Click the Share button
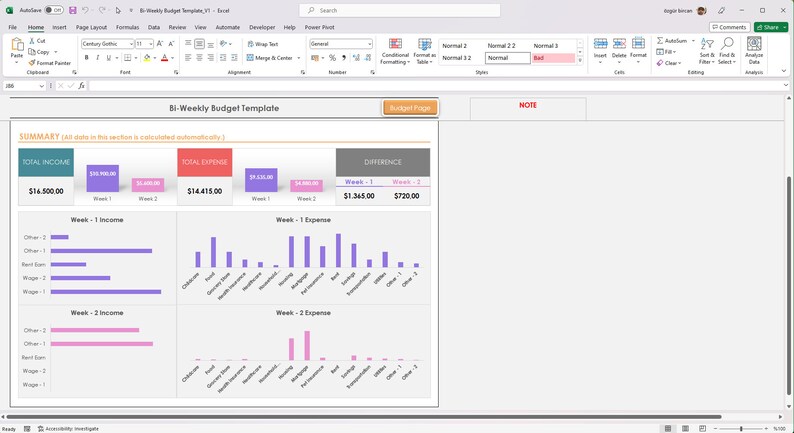The image size is (794, 433). (x=771, y=27)
